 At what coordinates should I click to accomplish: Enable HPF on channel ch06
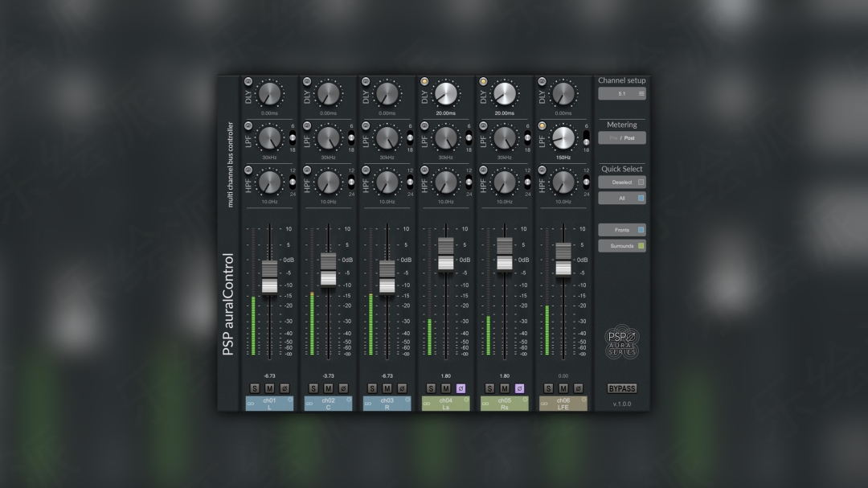coord(542,170)
